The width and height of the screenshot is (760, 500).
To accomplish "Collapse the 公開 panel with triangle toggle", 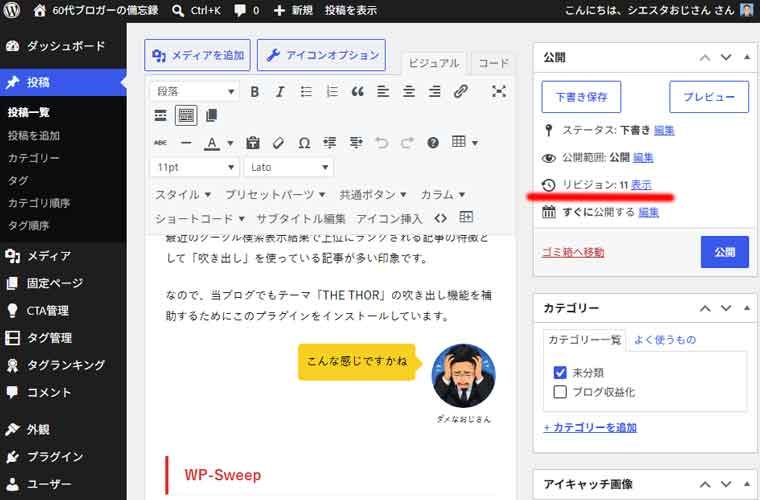I will click(747, 57).
